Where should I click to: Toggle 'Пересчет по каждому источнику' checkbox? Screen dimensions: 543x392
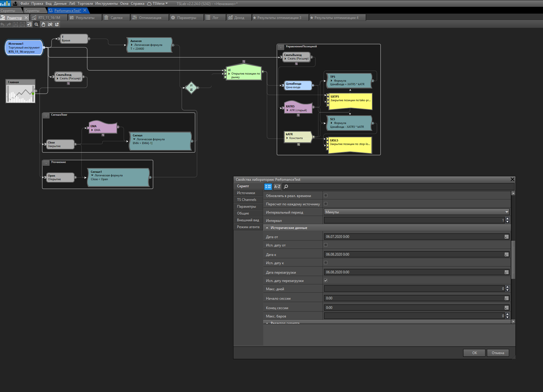(x=326, y=204)
